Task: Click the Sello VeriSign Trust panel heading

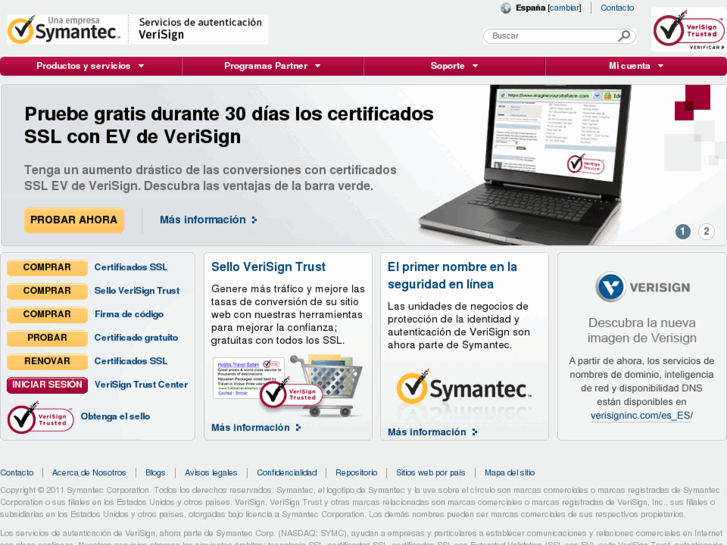Action: 268,267
